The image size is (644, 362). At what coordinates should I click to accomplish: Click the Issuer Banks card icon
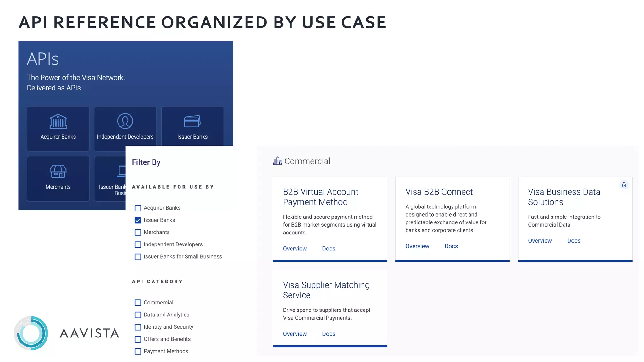click(192, 121)
